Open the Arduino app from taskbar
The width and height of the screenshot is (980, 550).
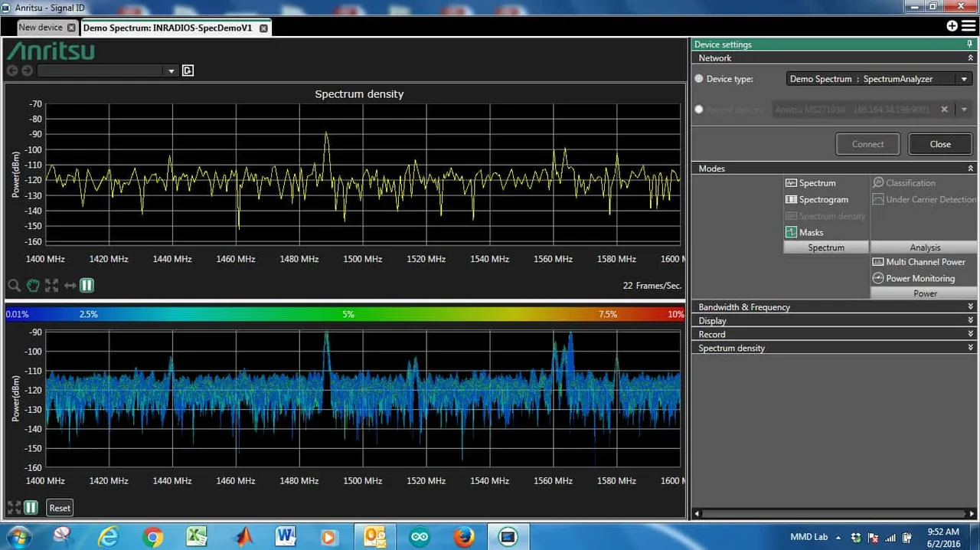click(420, 536)
